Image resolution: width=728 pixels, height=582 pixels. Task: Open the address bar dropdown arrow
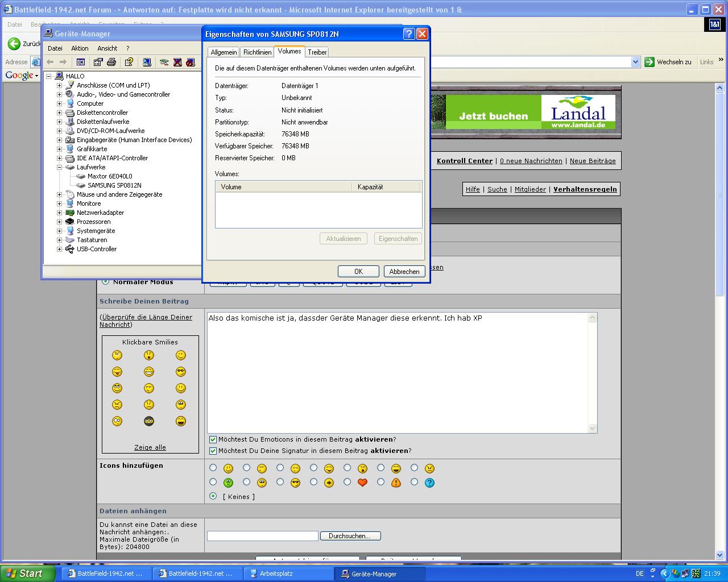click(x=636, y=62)
